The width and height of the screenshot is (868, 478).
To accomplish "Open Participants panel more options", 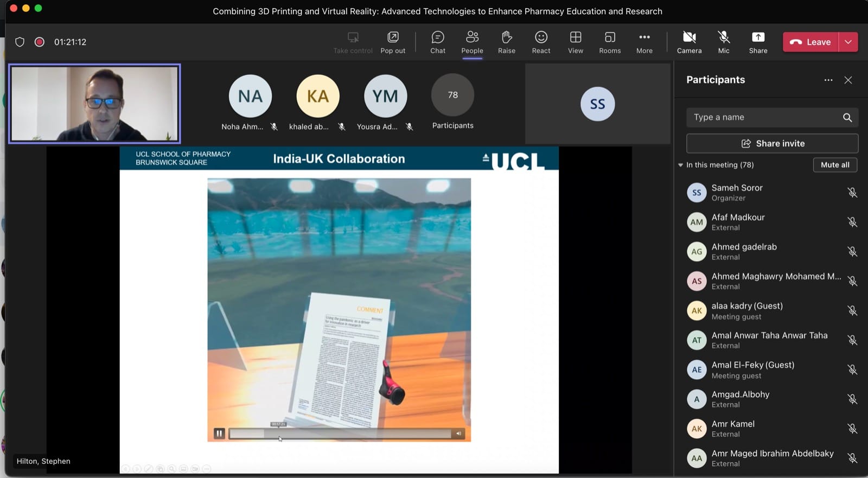I will [x=828, y=80].
